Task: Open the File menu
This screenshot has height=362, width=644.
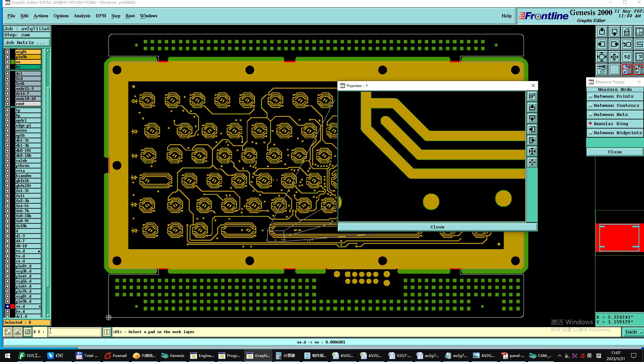Action: click(x=11, y=16)
